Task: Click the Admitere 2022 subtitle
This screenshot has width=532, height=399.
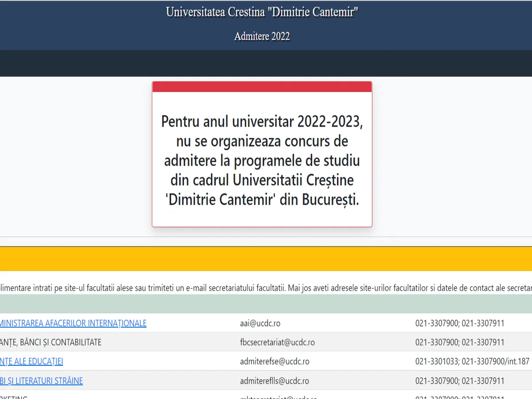Action: coord(262,36)
